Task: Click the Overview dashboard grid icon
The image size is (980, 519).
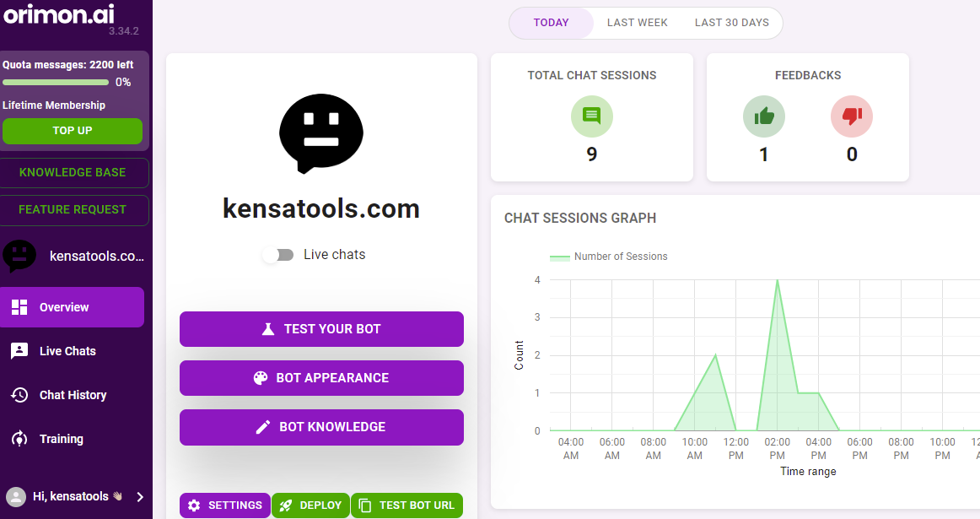Action: 19,307
